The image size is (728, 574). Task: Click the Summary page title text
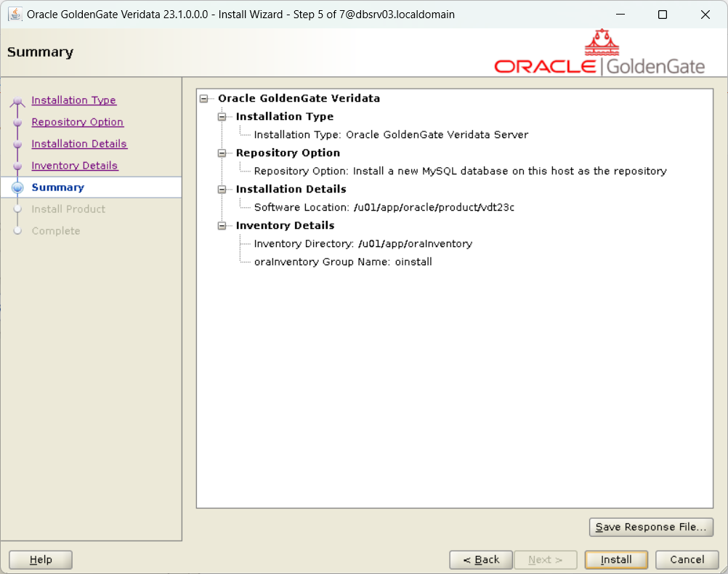click(41, 52)
